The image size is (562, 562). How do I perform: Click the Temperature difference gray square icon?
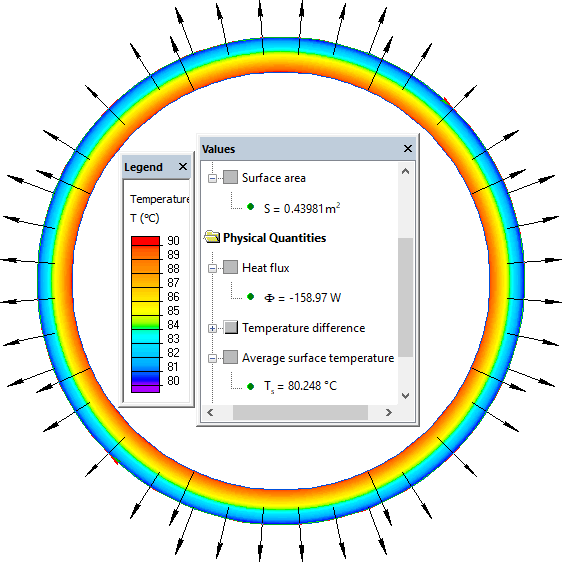pos(230,327)
